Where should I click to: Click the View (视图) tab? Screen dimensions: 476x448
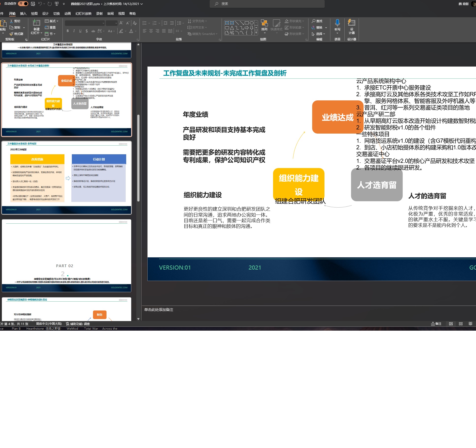coord(122,14)
